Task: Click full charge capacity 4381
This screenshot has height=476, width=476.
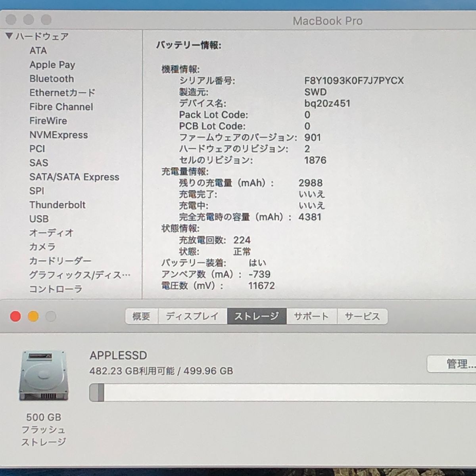Action: (310, 217)
